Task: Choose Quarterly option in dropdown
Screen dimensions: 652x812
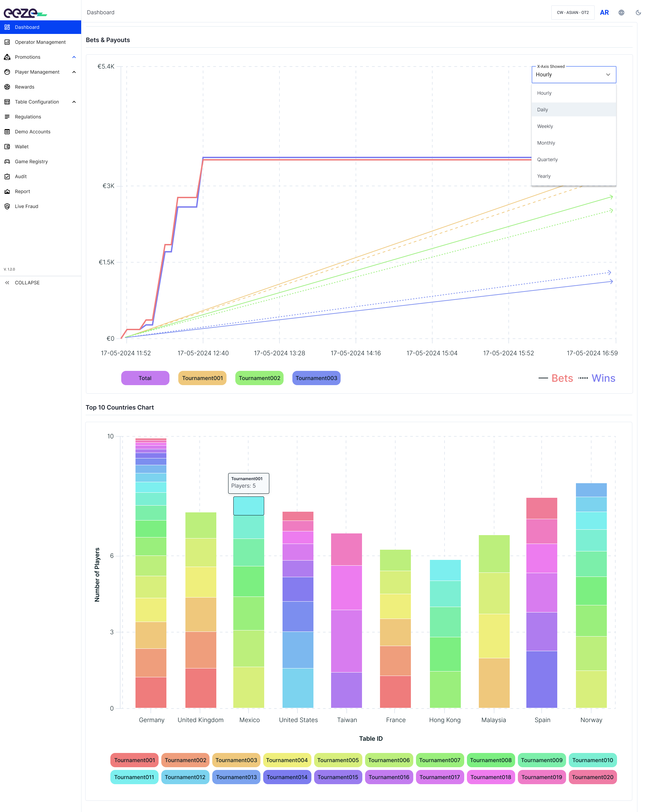Action: (574, 160)
